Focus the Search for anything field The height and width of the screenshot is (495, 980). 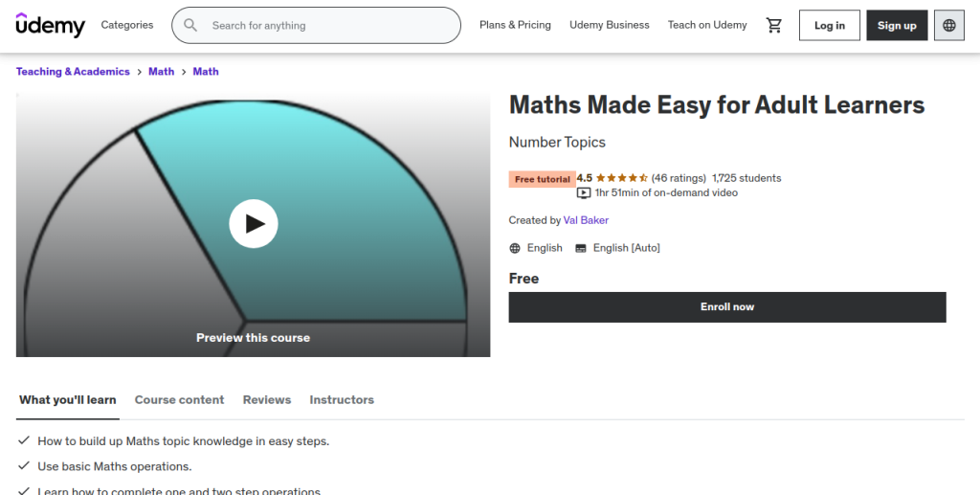point(316,25)
